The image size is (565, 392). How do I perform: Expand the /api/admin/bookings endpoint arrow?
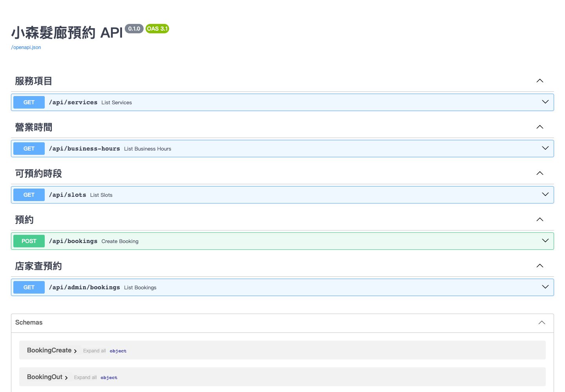pos(545,287)
